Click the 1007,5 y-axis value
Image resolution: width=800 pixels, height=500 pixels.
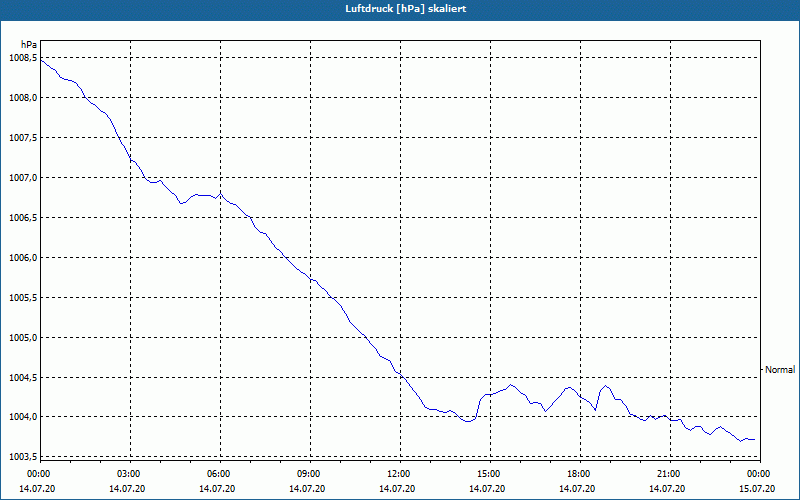(23, 138)
